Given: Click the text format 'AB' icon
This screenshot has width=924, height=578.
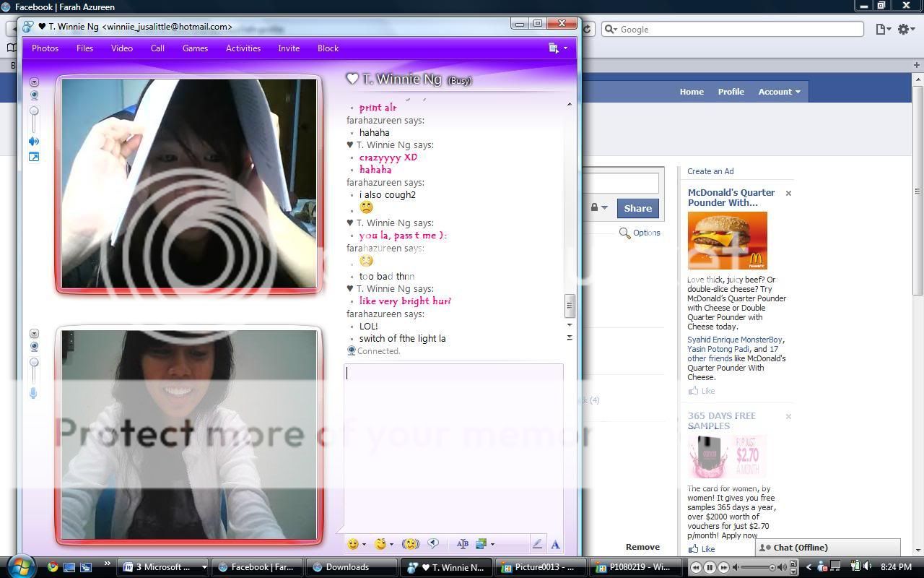Looking at the screenshot, I should (462, 544).
